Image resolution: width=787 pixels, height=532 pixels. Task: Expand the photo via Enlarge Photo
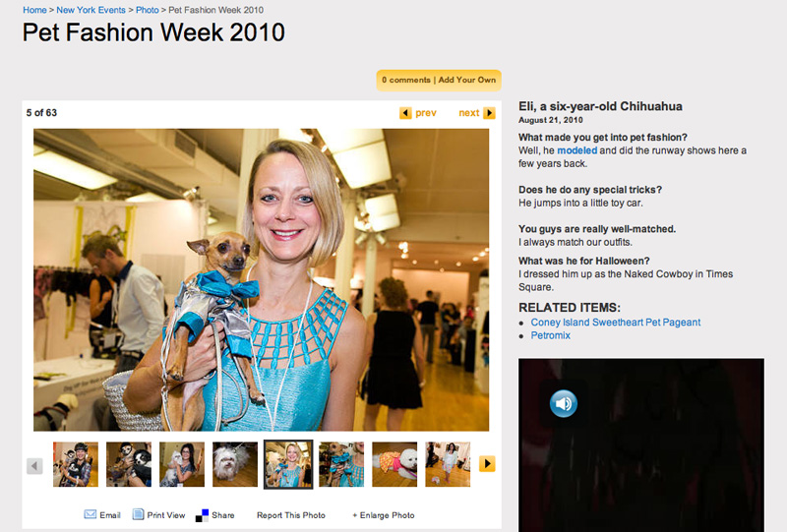coord(384,515)
